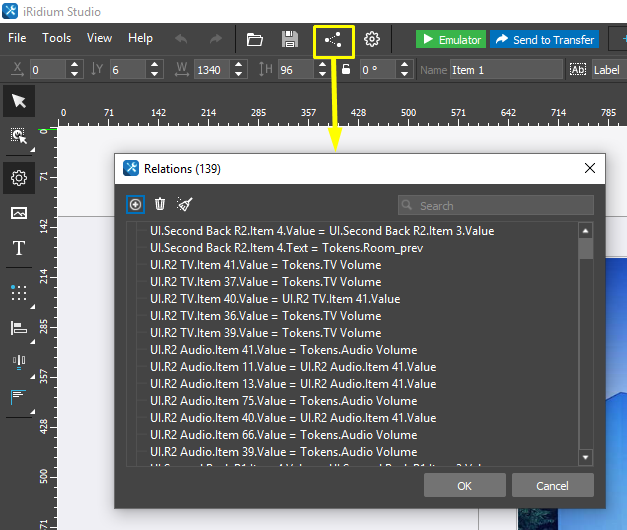This screenshot has width=627, height=530.
Task: Redo action arrow
Action: (216, 39)
